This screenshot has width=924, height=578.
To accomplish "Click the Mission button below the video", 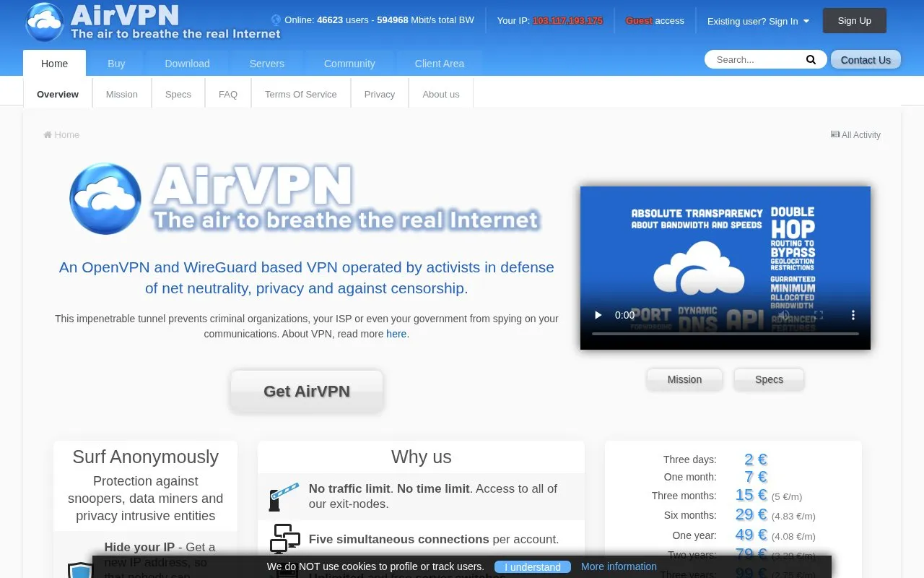I will (x=684, y=379).
